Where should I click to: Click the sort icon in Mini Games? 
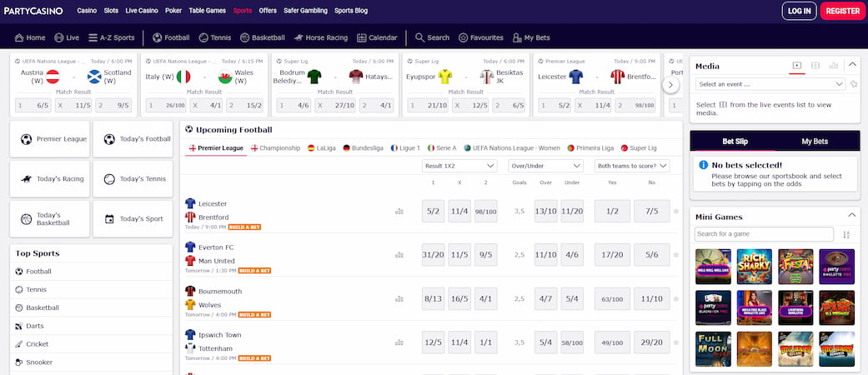tap(846, 235)
